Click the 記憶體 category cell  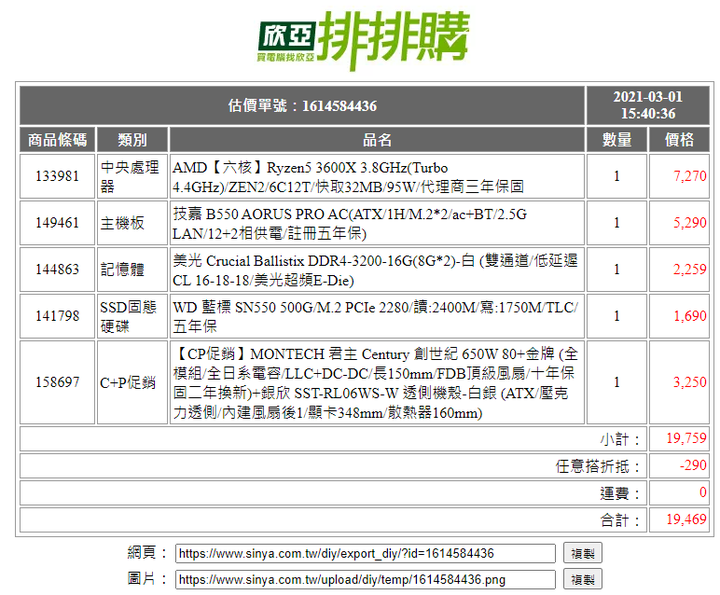(x=132, y=269)
